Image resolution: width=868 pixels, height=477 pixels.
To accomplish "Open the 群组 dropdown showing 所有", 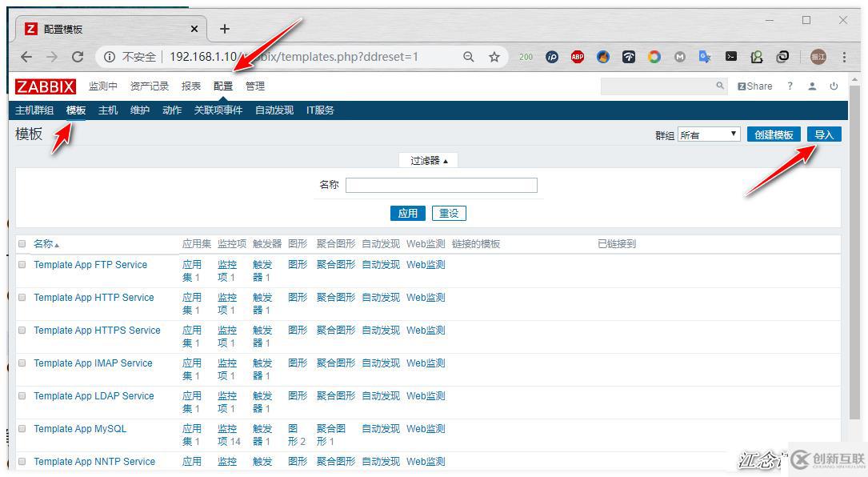I will click(709, 134).
